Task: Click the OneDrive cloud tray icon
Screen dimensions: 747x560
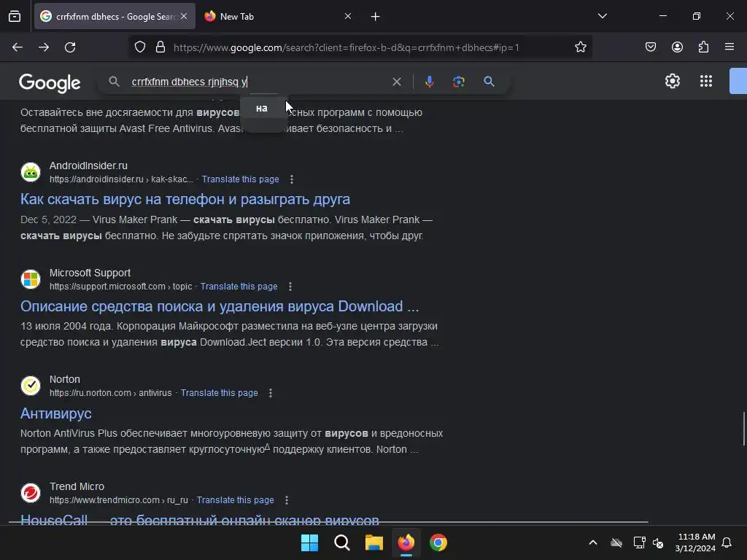Action: tap(616, 542)
